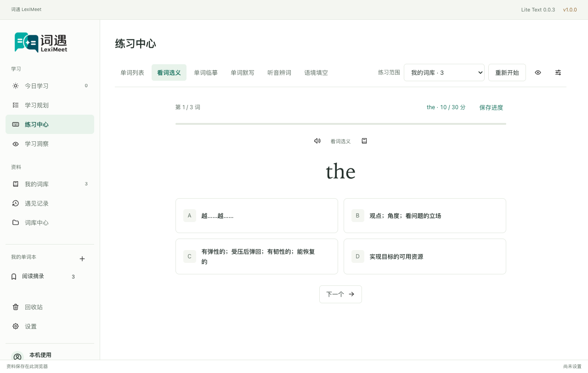Click Lite Text 0.0.3 label

click(x=538, y=10)
